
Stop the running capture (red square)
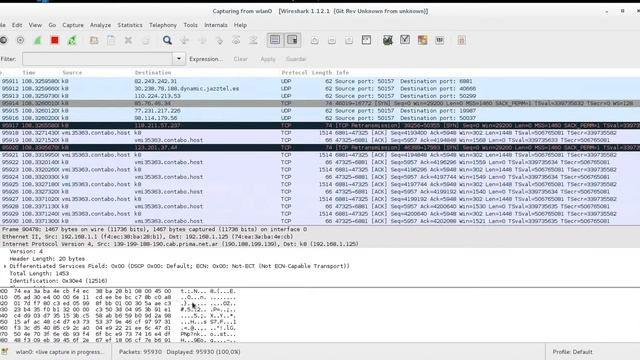[x=55, y=40]
